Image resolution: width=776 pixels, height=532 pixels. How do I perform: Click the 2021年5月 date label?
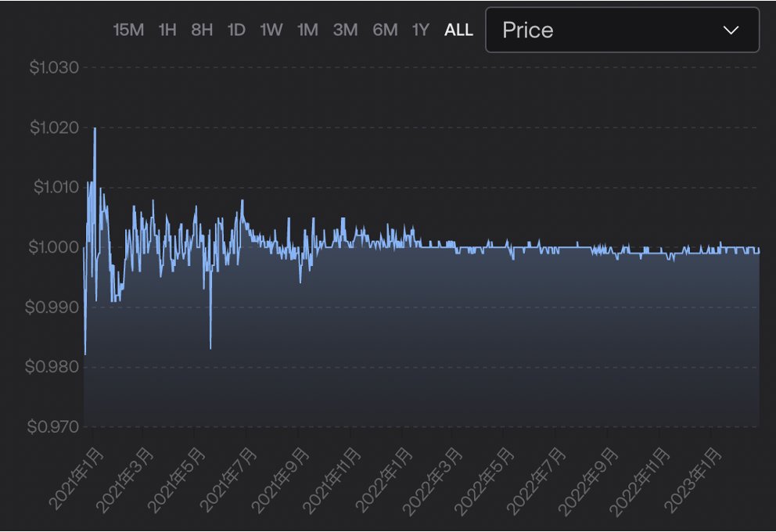[x=176, y=480]
